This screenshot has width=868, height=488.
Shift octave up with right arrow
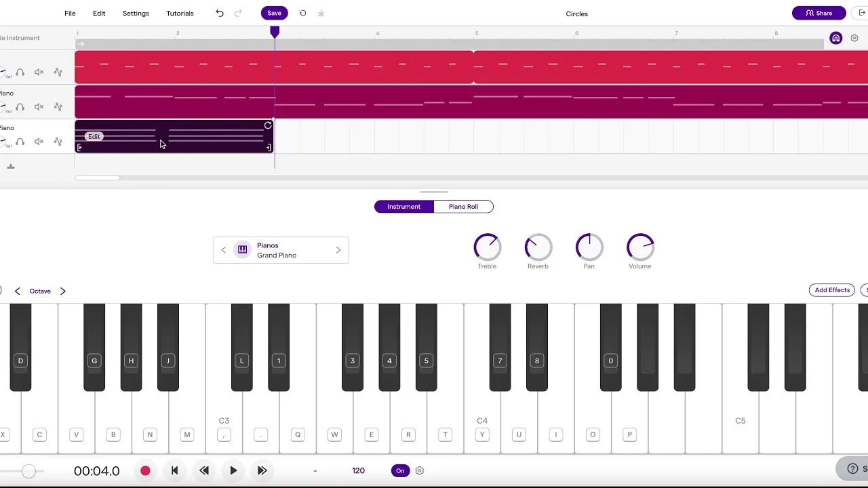pyautogui.click(x=63, y=291)
